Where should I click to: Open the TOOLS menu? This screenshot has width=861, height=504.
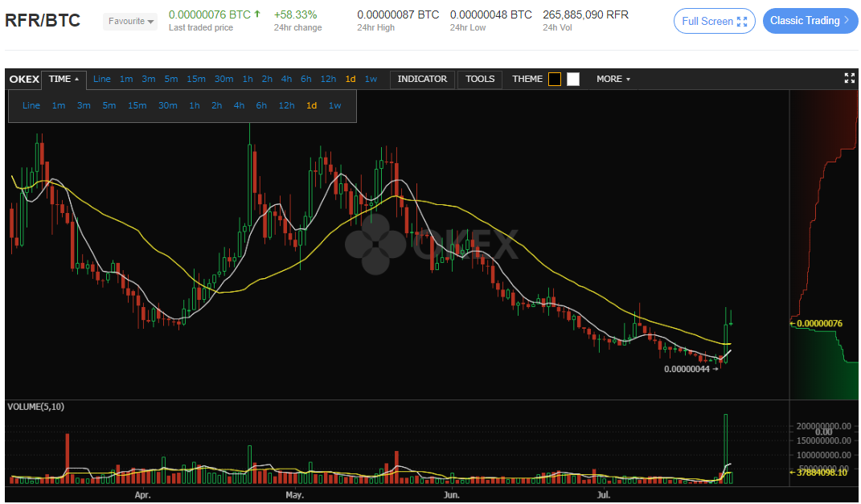(x=480, y=79)
